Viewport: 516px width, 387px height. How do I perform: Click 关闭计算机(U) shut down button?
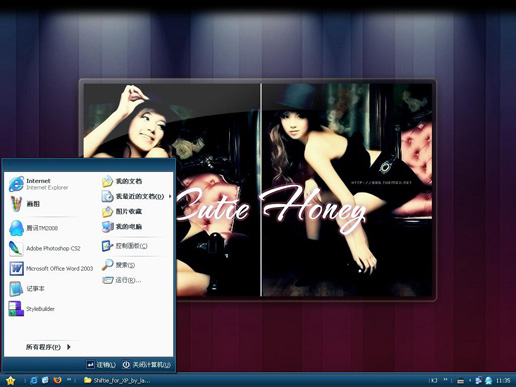coord(146,365)
